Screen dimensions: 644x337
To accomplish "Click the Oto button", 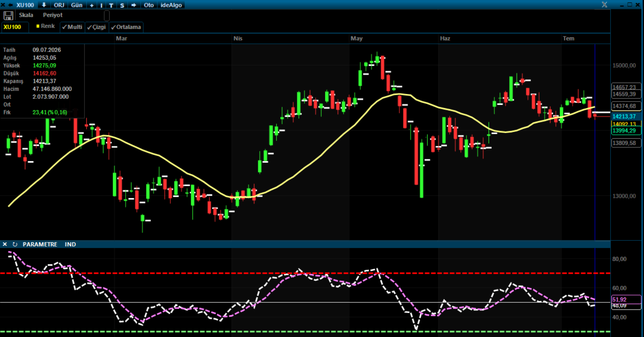I will pyautogui.click(x=149, y=5).
